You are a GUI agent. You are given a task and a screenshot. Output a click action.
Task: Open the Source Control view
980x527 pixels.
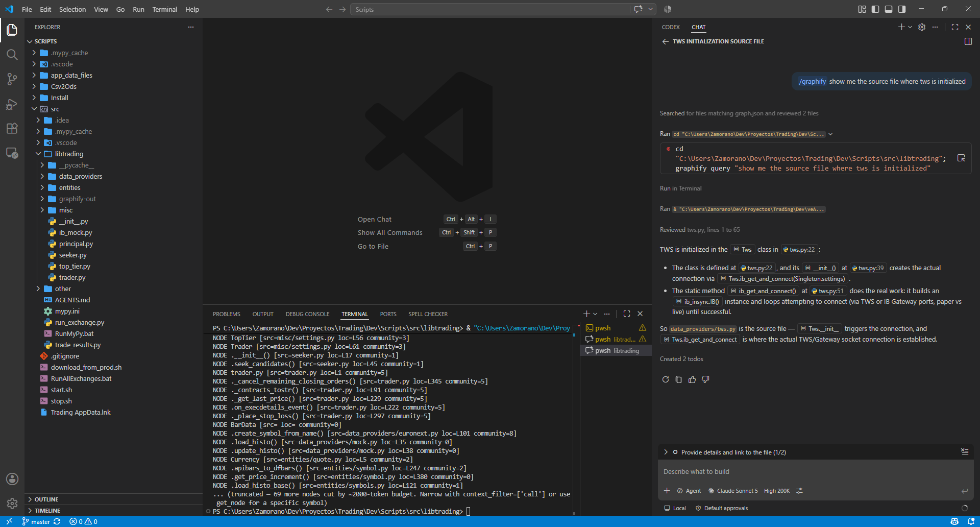click(12, 79)
